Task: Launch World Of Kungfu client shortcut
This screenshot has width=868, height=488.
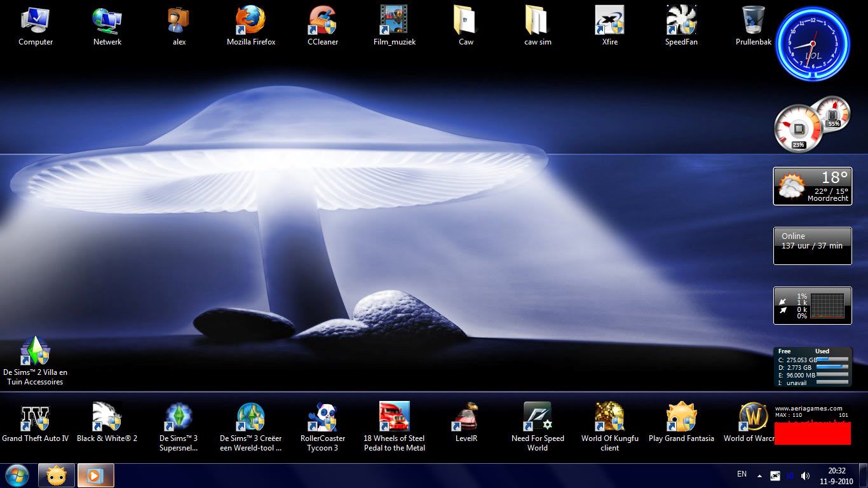Action: 609,427
